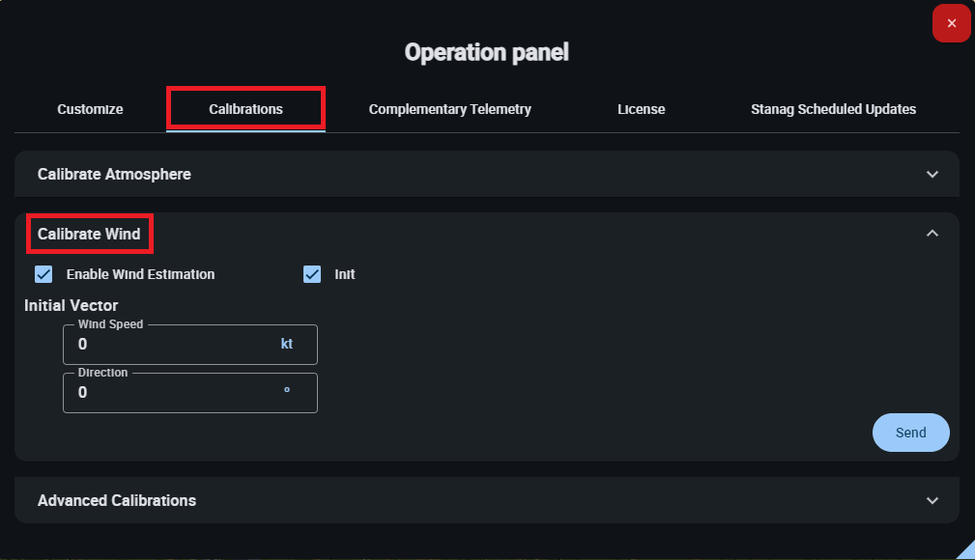Image resolution: width=975 pixels, height=560 pixels.
Task: Open the Stanag Scheduled Updates tab
Action: 833,109
